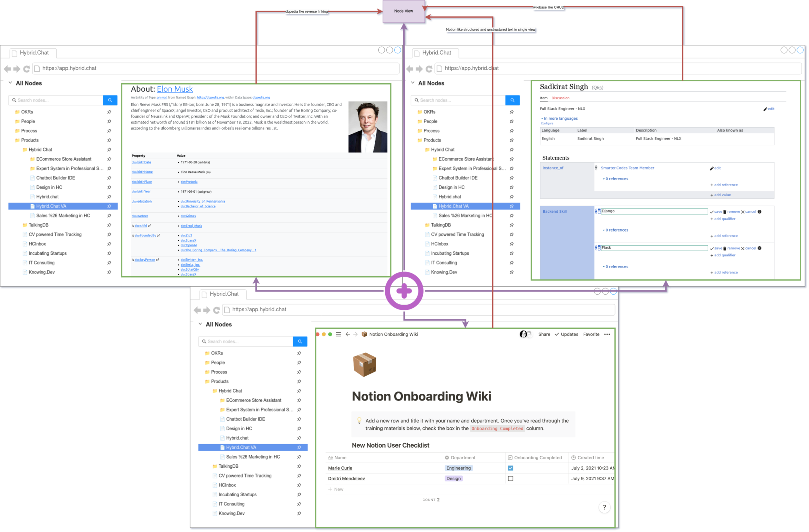This screenshot has height=532, width=809.
Task: Open Notion sidebar hamburger menu
Action: (x=339, y=335)
